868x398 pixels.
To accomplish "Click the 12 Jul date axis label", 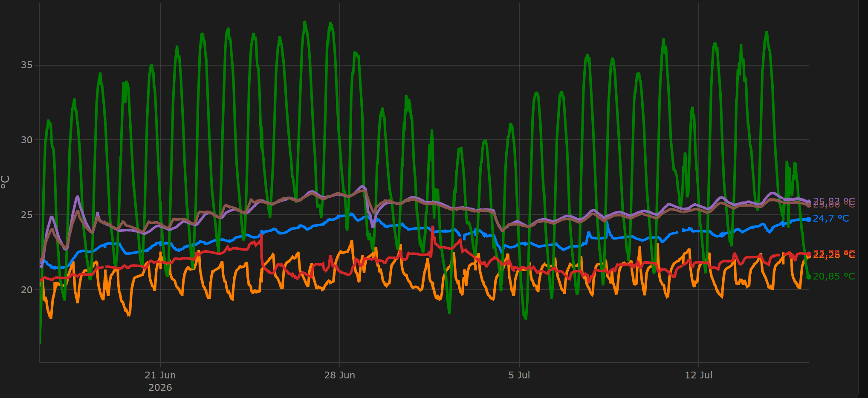I will (699, 375).
